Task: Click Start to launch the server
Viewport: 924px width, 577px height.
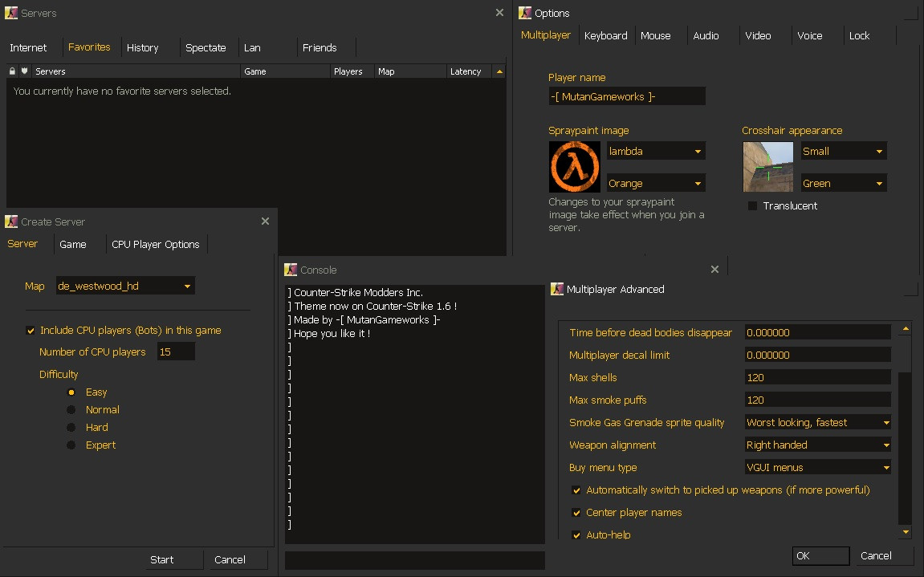Action: click(x=161, y=559)
